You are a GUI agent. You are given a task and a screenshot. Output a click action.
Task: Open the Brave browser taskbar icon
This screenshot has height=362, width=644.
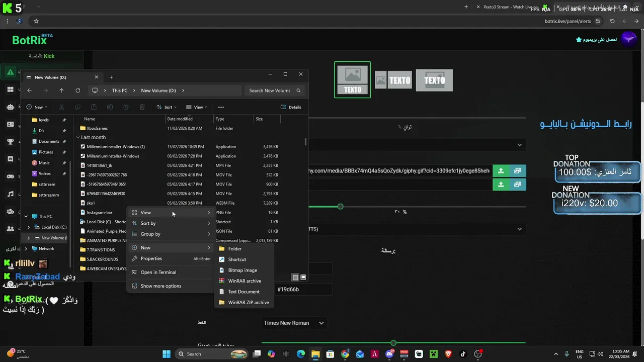(448, 354)
